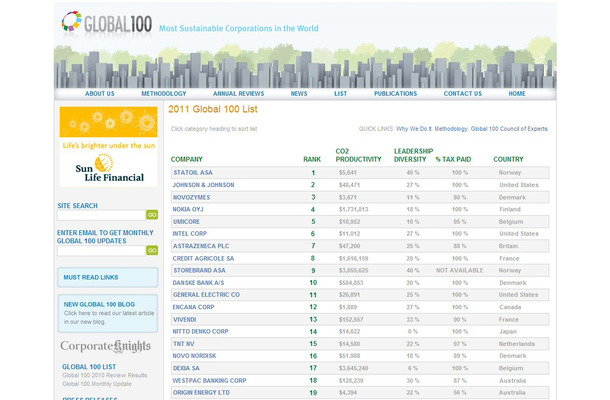Open the New Global 100 Blog box
610x400 pixels.
click(x=108, y=313)
